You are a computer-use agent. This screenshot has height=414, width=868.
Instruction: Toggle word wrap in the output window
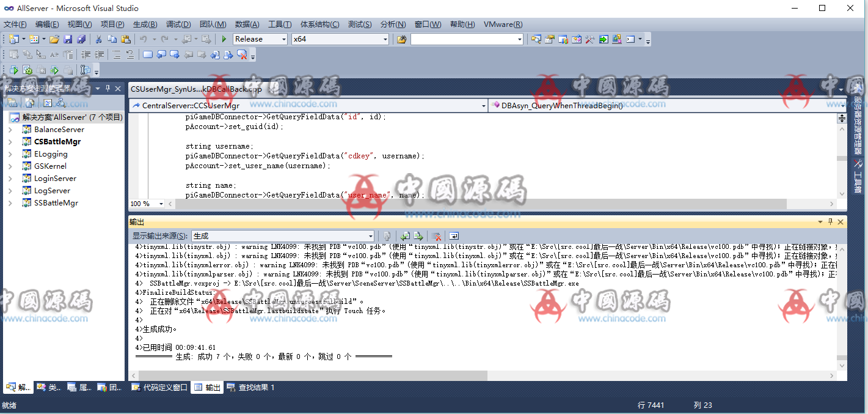tap(454, 236)
